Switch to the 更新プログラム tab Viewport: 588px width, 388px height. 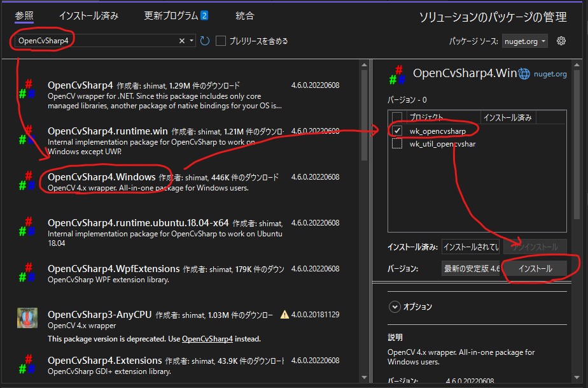(x=171, y=16)
